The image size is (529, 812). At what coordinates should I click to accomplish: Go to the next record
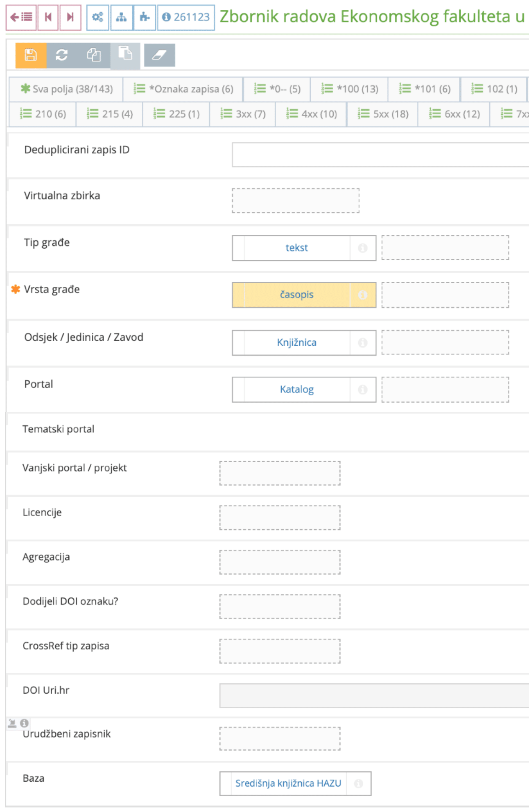pos(70,17)
